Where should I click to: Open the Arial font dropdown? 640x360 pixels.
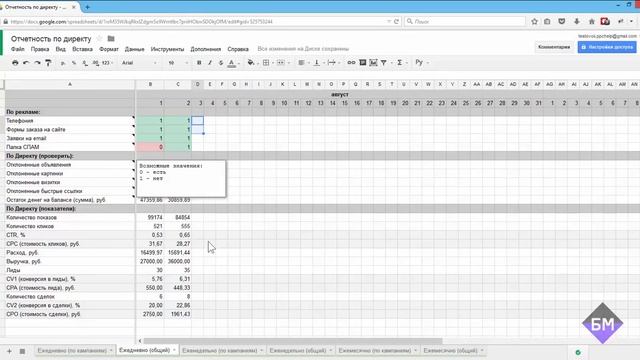(x=139, y=63)
